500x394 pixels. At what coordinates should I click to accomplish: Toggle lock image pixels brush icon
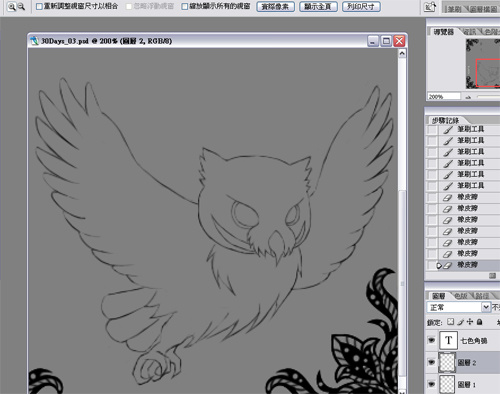click(x=460, y=322)
